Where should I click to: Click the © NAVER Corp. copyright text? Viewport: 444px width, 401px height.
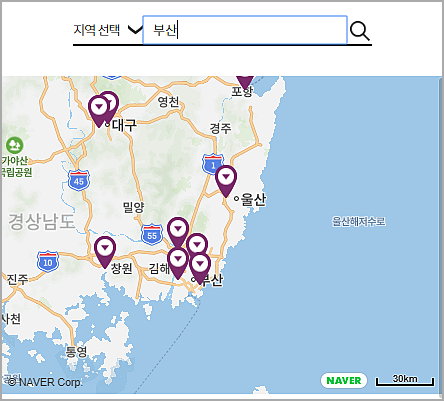pos(45,382)
